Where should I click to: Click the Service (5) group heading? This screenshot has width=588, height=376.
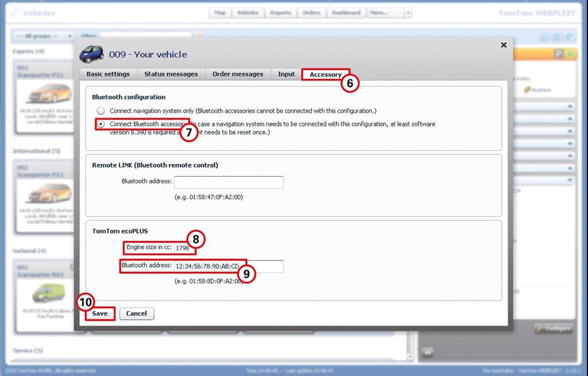tap(28, 351)
